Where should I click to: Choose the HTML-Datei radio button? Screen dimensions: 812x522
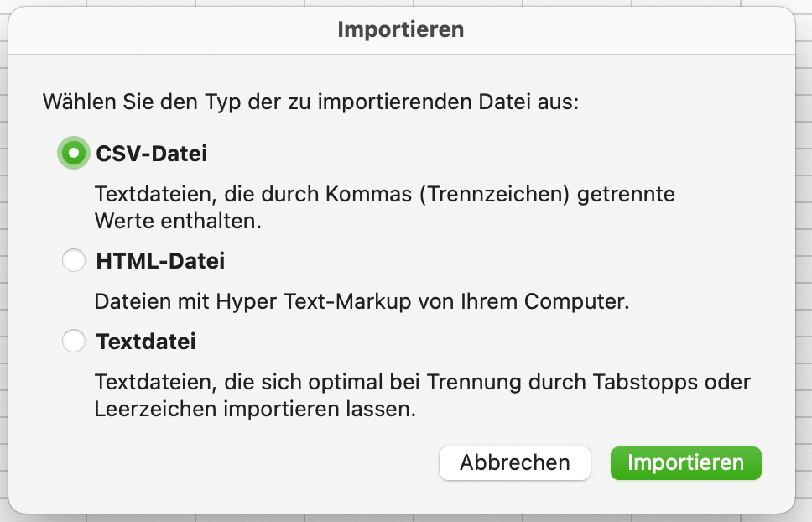(x=74, y=260)
